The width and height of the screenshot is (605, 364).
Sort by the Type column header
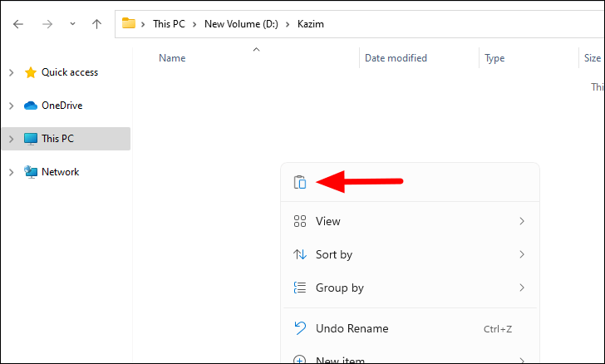pos(494,58)
